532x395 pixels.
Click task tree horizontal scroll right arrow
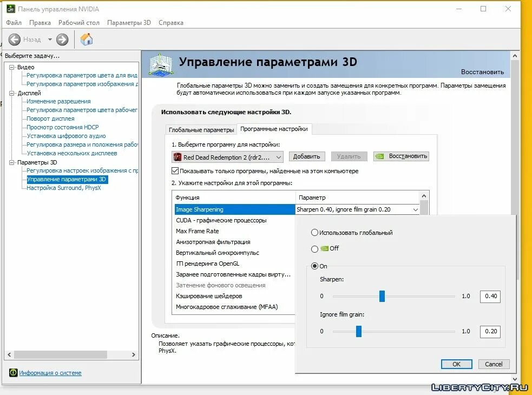133,354
